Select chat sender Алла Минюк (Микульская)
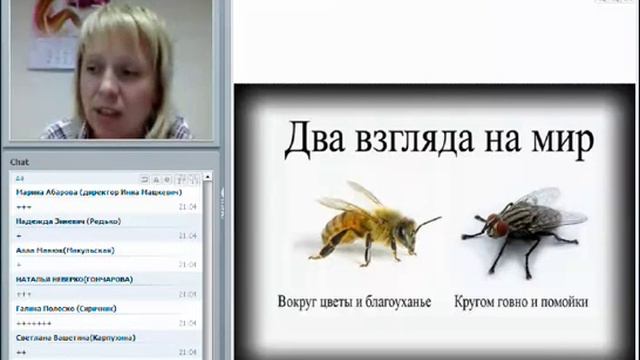The height and width of the screenshot is (360, 640). tap(65, 251)
